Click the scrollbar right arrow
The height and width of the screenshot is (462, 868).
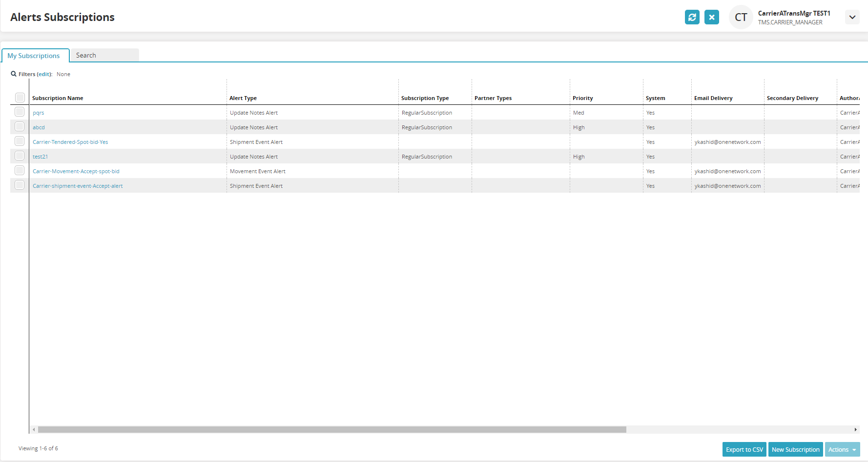[855, 430]
